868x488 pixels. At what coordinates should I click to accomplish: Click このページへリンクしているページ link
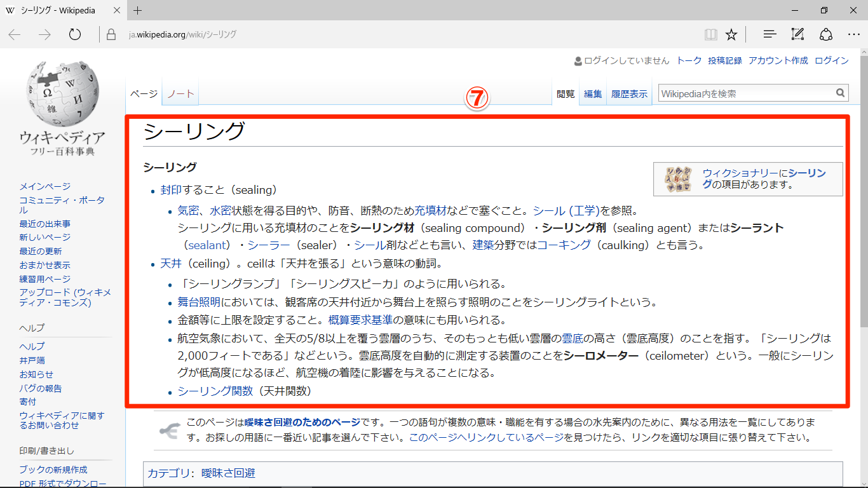tap(486, 437)
